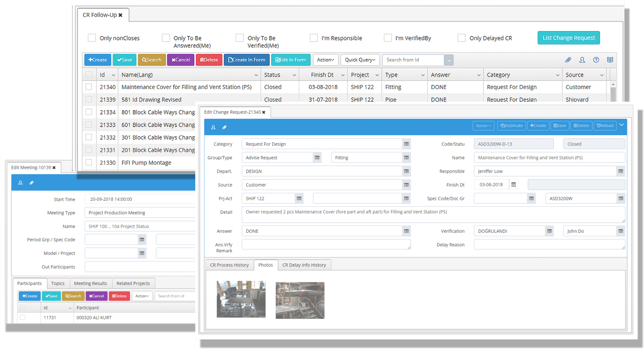Image resolution: width=644 pixels, height=349 pixels.
Task: Open the book manual icon in grid toolbar
Action: click(x=610, y=60)
